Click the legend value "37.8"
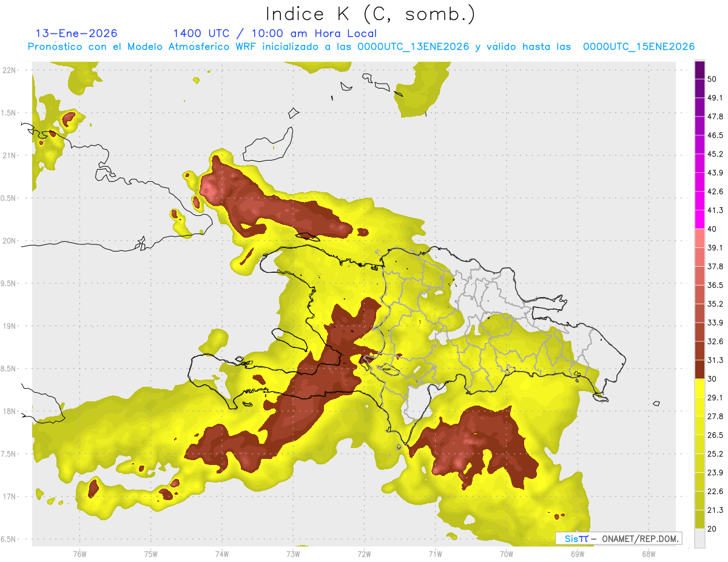 click(715, 266)
